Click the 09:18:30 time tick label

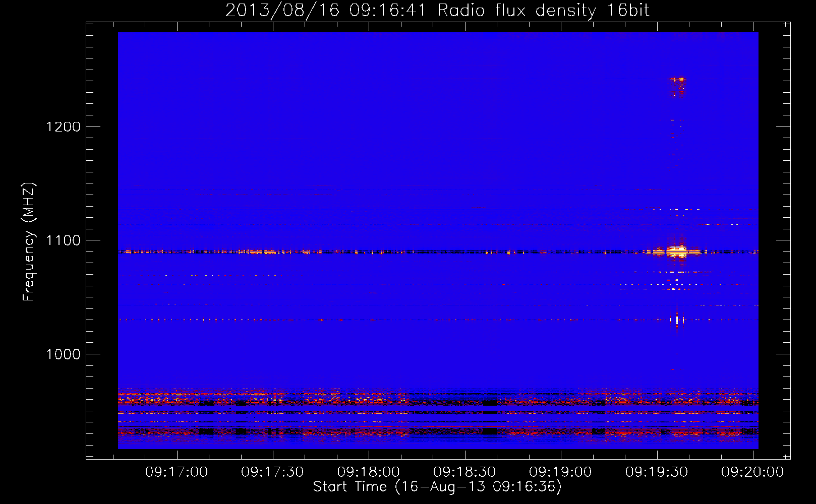[x=464, y=472]
